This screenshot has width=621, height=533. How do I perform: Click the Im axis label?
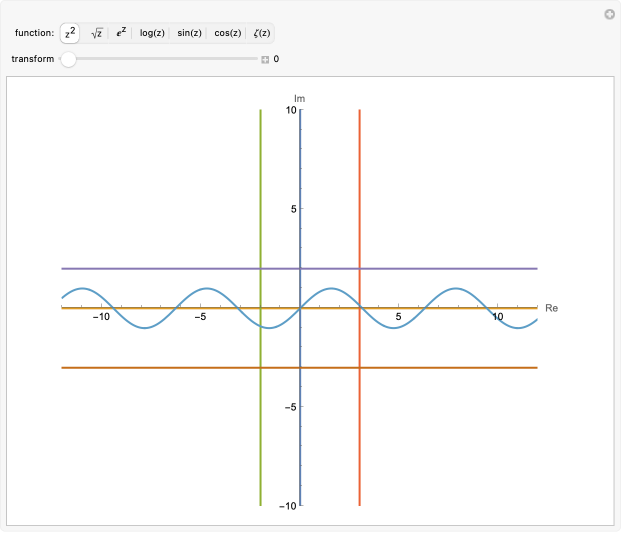[x=299, y=98]
